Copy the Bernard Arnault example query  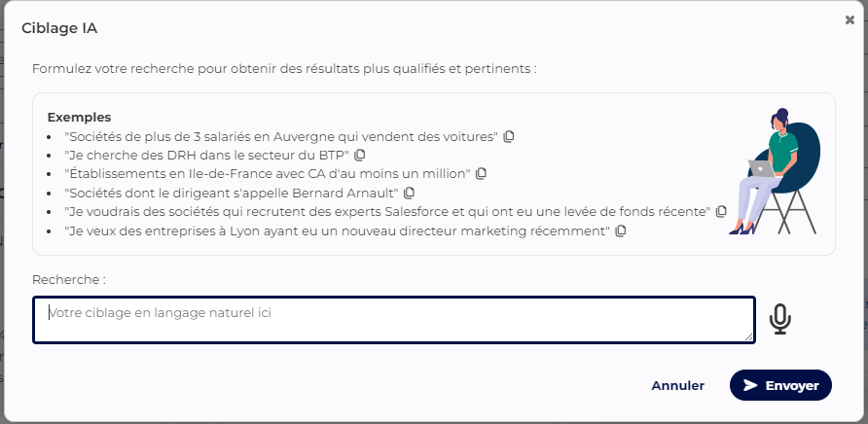(x=409, y=193)
